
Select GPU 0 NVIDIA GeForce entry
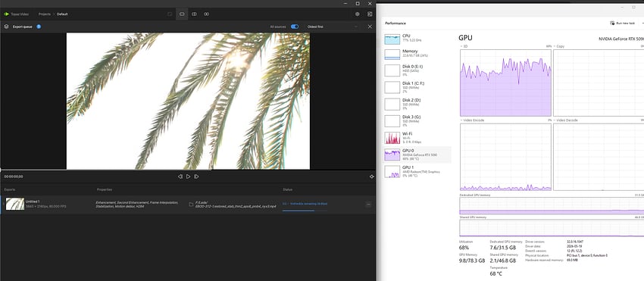pos(417,155)
